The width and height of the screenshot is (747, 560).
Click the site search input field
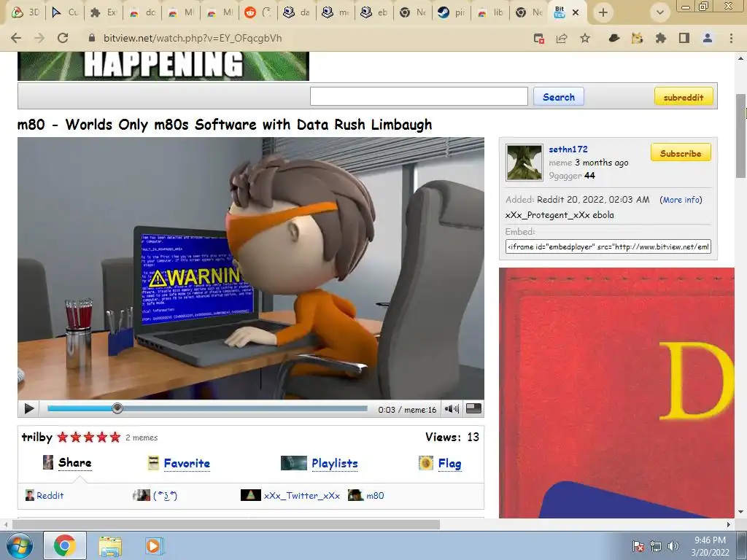[419, 96]
